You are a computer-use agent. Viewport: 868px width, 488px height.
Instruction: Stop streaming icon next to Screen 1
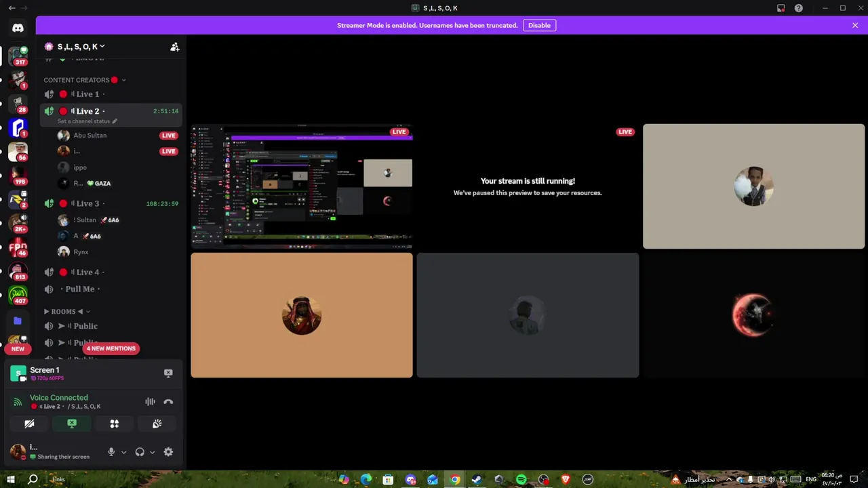pos(168,373)
